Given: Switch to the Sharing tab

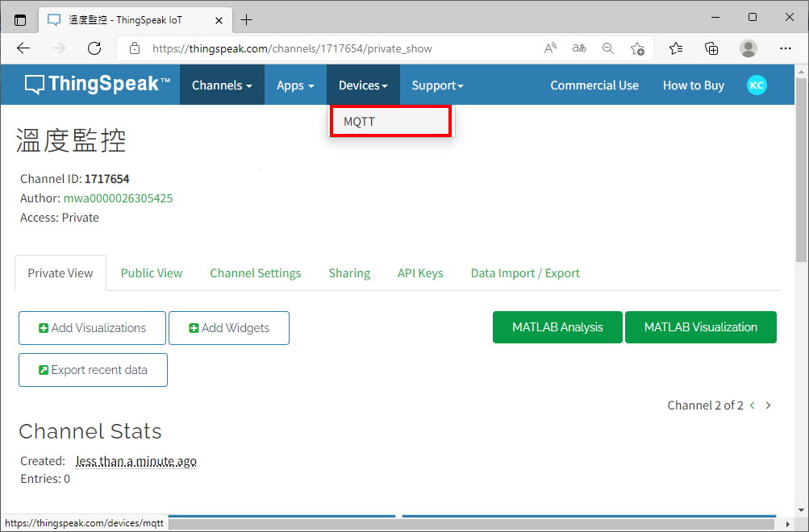Looking at the screenshot, I should click(x=349, y=272).
